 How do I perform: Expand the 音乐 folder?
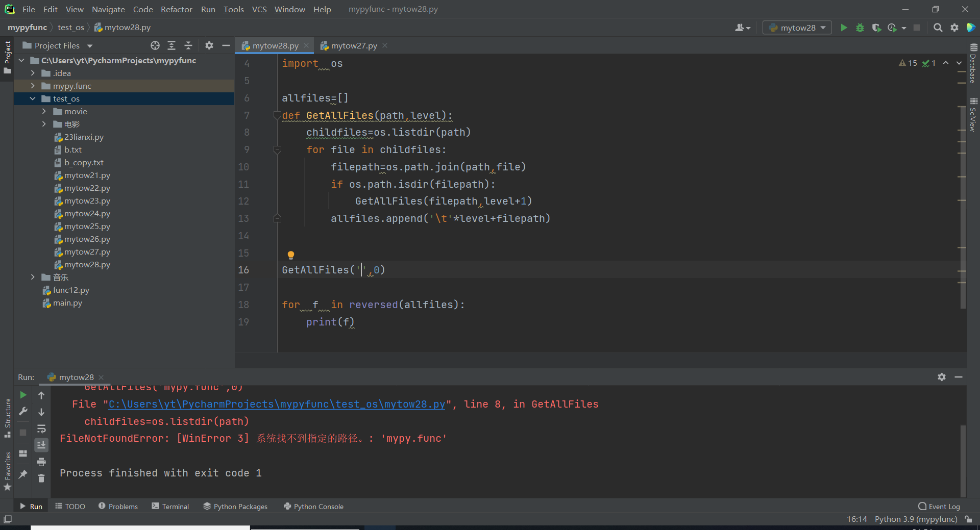tap(33, 277)
